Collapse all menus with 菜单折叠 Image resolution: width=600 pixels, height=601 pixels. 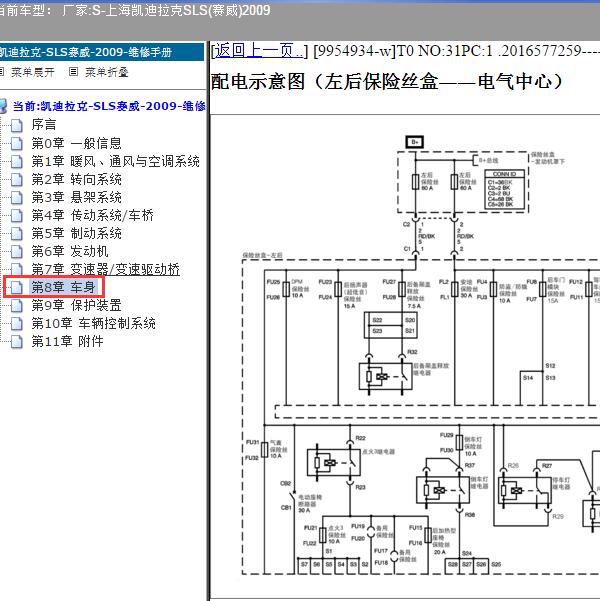(106, 72)
